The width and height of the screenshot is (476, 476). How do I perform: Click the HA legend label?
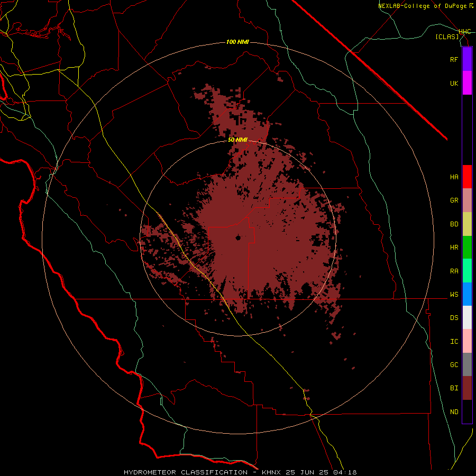pos(454,177)
